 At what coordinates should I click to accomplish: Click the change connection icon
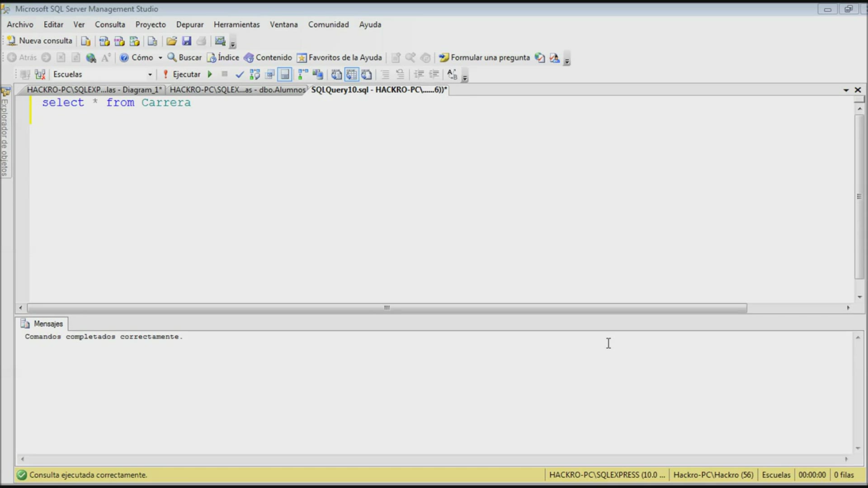tap(40, 75)
